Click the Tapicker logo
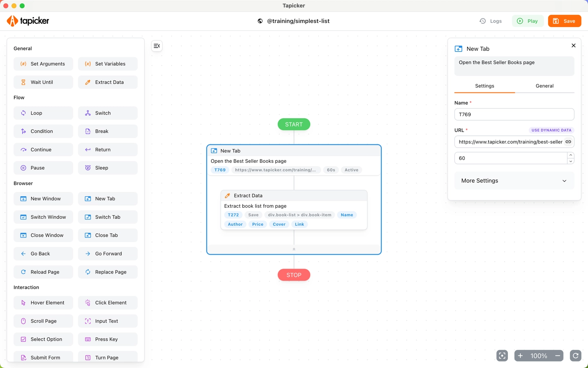This screenshot has height=368, width=588. (28, 21)
